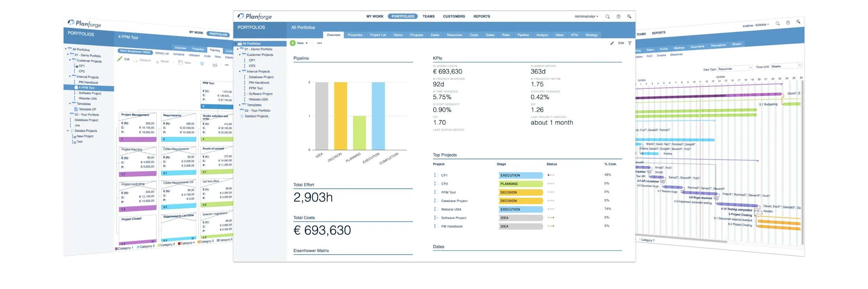Image resolution: width=868 pixels, height=289 pixels.
Task: Click the purple Category 1 legend swatch
Action: [x=117, y=249]
